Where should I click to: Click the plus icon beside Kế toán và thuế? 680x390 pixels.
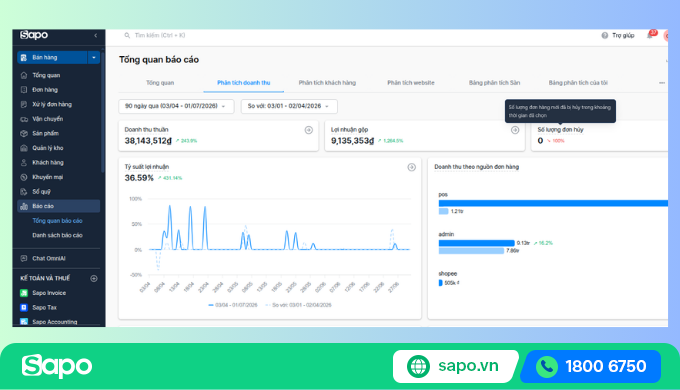click(x=94, y=278)
